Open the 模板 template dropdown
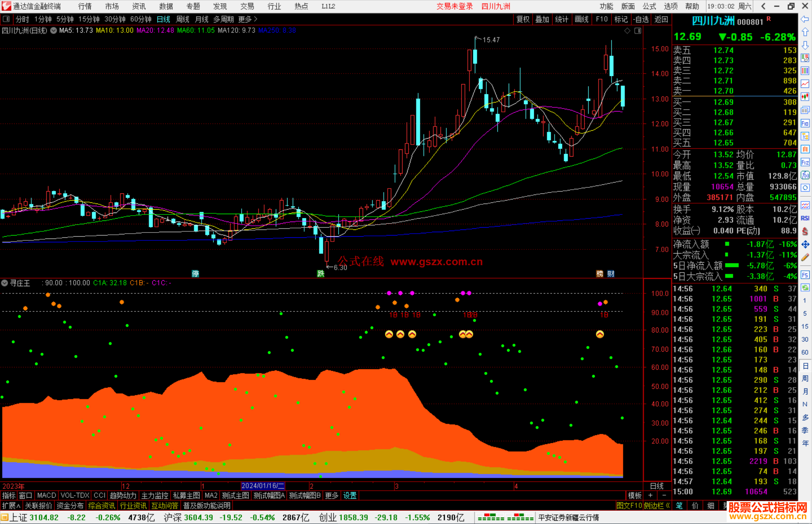This screenshot has height=524, width=812. (635, 495)
